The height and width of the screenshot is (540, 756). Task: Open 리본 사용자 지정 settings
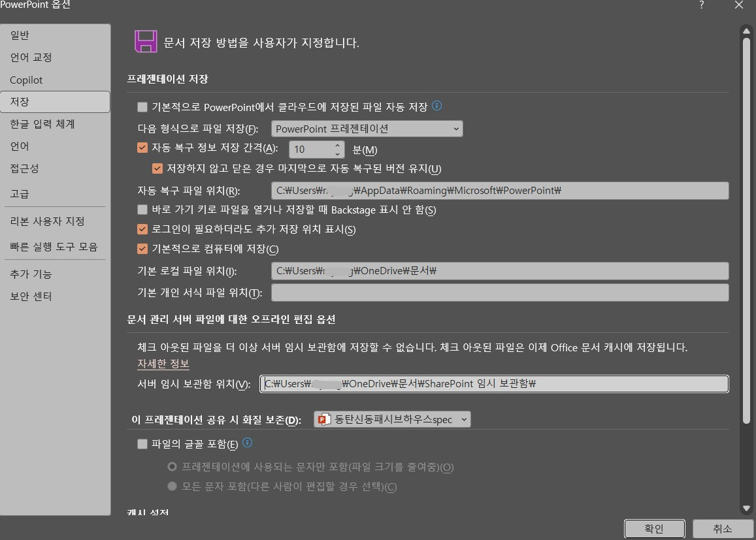55,221
